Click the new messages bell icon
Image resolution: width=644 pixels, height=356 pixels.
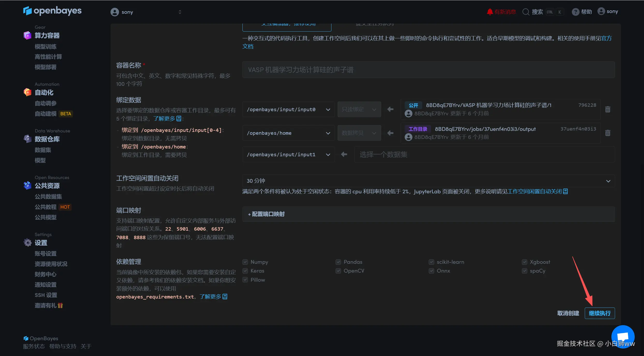click(490, 12)
